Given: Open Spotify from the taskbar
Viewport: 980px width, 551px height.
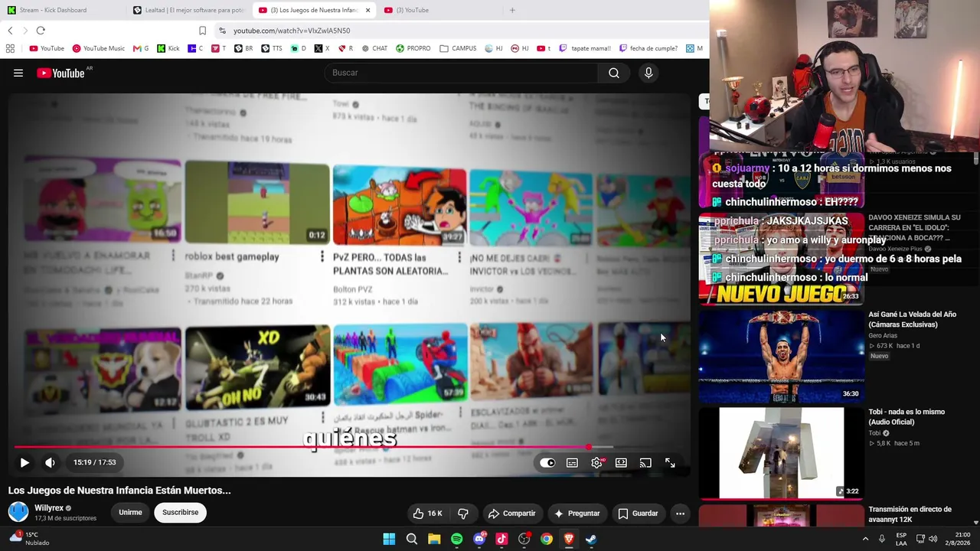Looking at the screenshot, I should (457, 539).
